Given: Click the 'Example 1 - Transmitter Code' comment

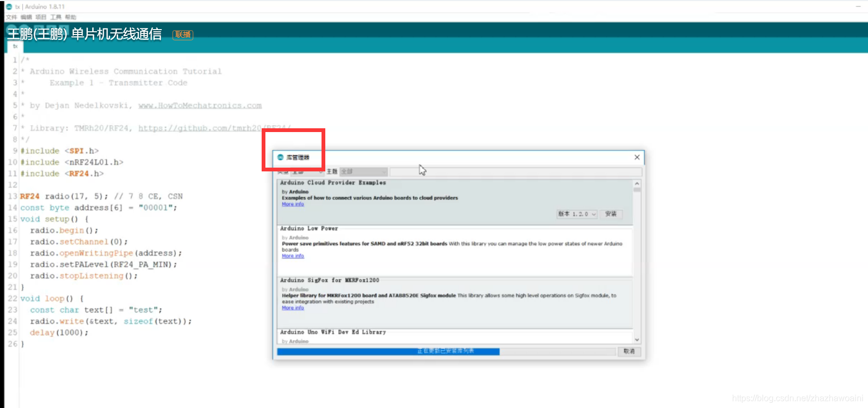Looking at the screenshot, I should [119, 82].
